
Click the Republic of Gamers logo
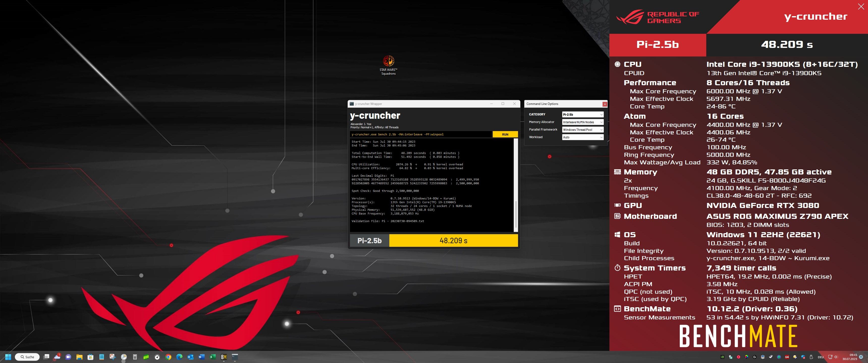tap(657, 17)
